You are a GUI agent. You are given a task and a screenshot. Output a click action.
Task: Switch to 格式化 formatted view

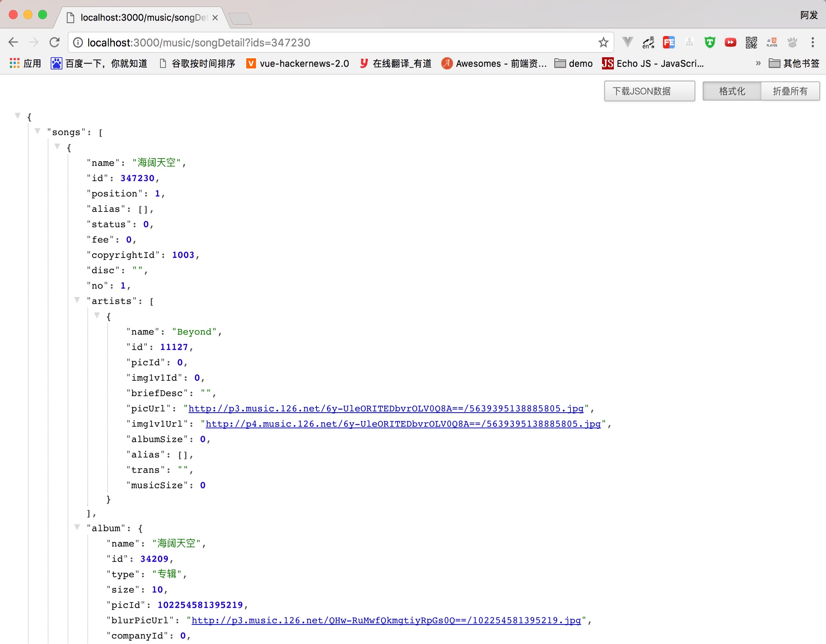pos(731,91)
